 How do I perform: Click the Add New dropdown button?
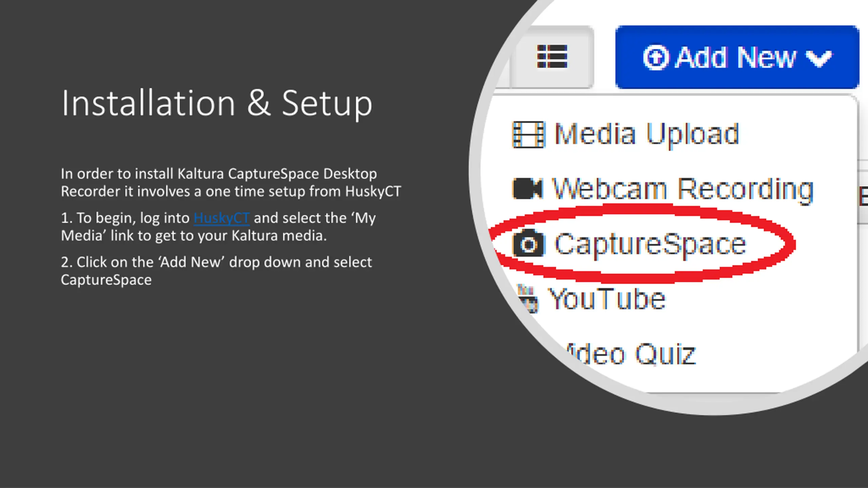pyautogui.click(x=737, y=57)
